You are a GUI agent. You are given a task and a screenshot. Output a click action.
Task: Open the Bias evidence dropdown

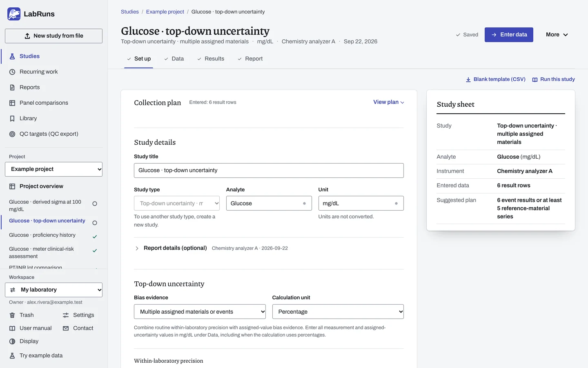(200, 312)
